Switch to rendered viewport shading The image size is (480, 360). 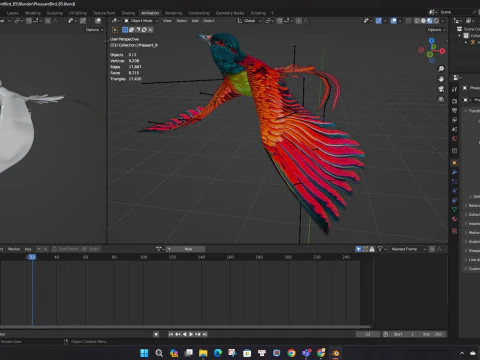coord(436,21)
